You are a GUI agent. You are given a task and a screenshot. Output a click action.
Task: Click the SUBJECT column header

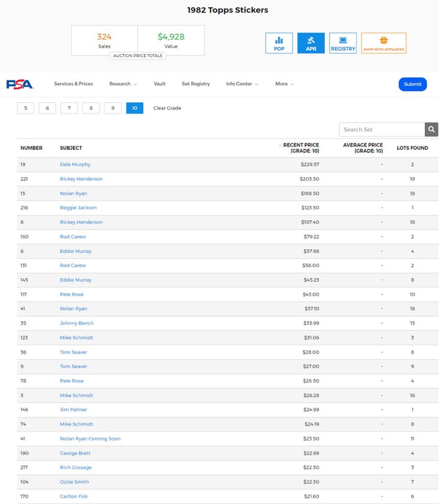[x=71, y=148]
